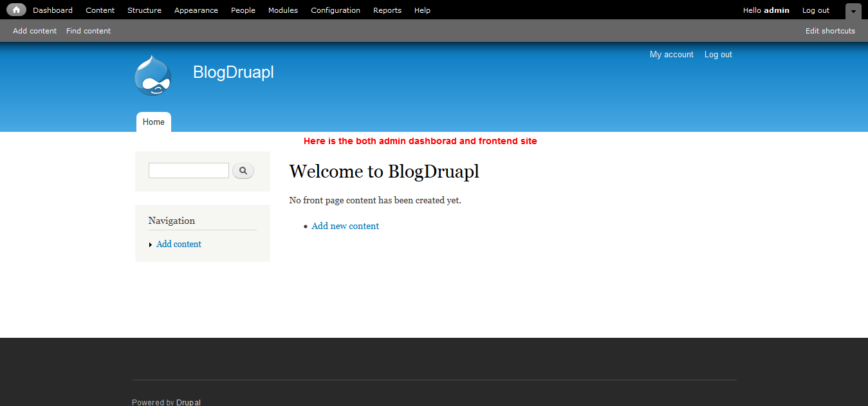
Task: Open the Configuration menu
Action: coord(335,10)
